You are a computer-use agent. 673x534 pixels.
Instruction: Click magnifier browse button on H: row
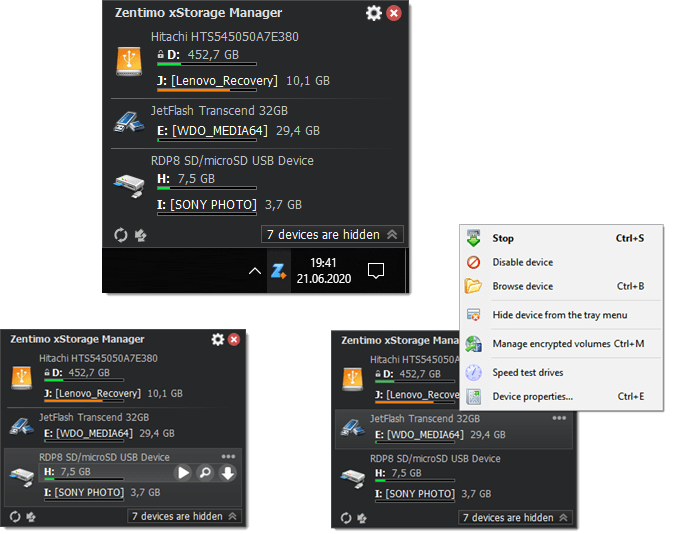(205, 473)
